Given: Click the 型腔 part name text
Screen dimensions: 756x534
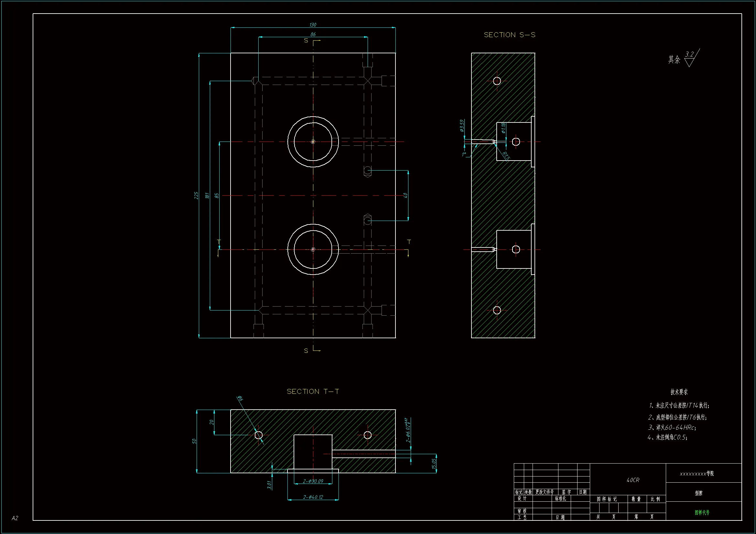Looking at the screenshot, I should click(698, 493).
